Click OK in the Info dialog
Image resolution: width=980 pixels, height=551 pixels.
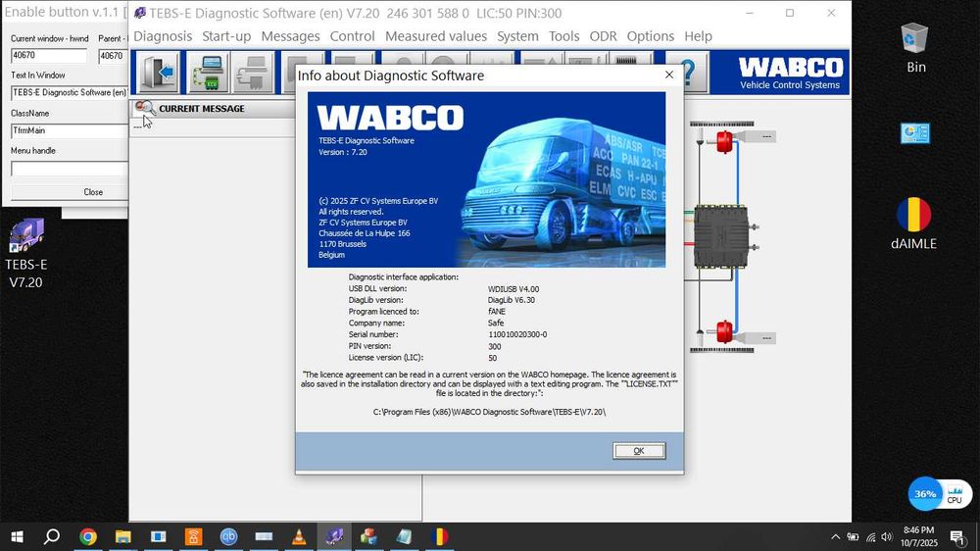pos(639,450)
